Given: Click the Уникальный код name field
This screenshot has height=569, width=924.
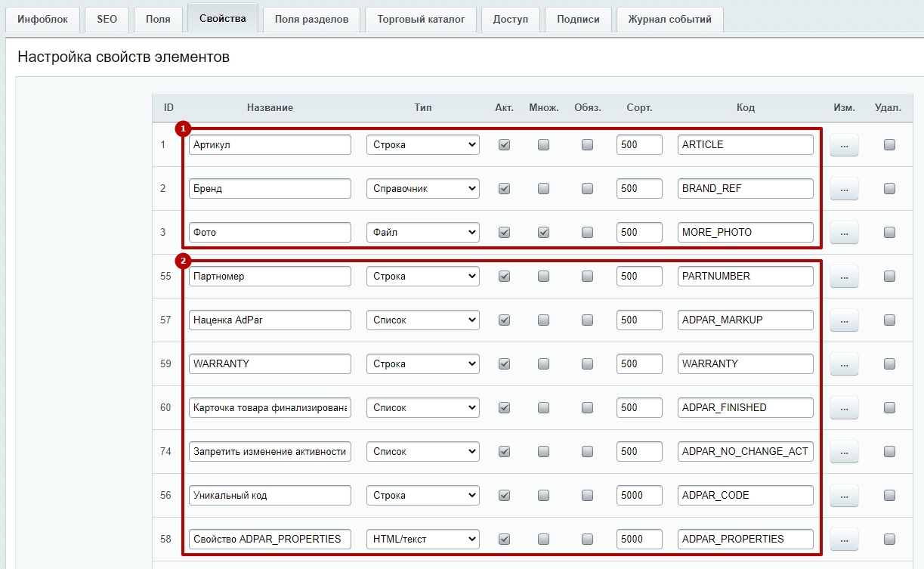Looking at the screenshot, I should [270, 496].
